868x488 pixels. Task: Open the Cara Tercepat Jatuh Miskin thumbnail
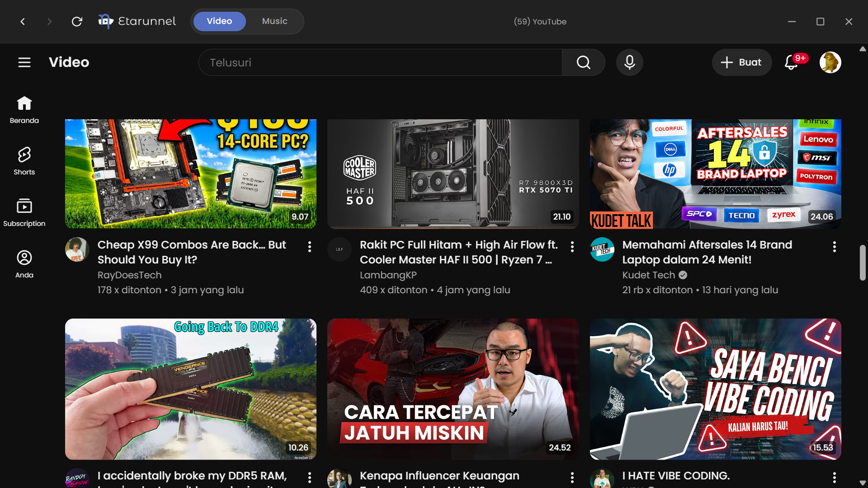(453, 389)
